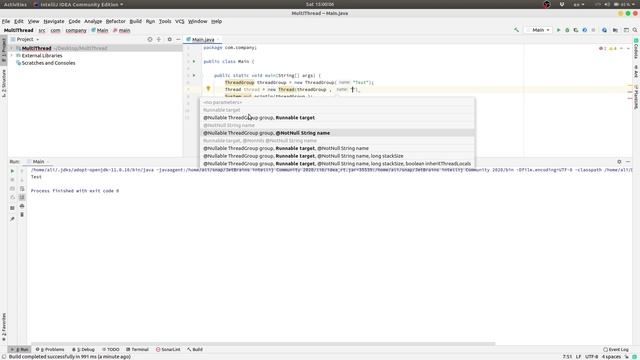The image size is (640, 360).
Task: Expand the External Libraries tree node
Action: (12, 56)
